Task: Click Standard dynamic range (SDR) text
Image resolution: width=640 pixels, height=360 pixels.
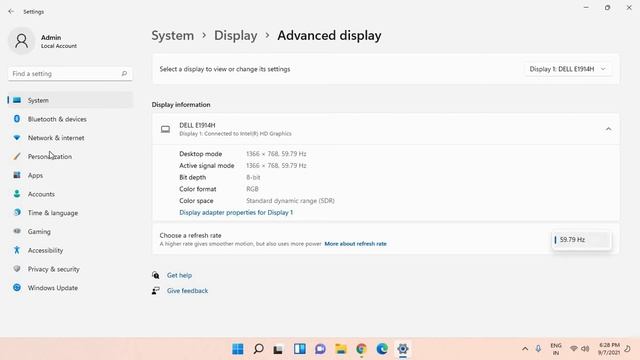Action: (290, 201)
